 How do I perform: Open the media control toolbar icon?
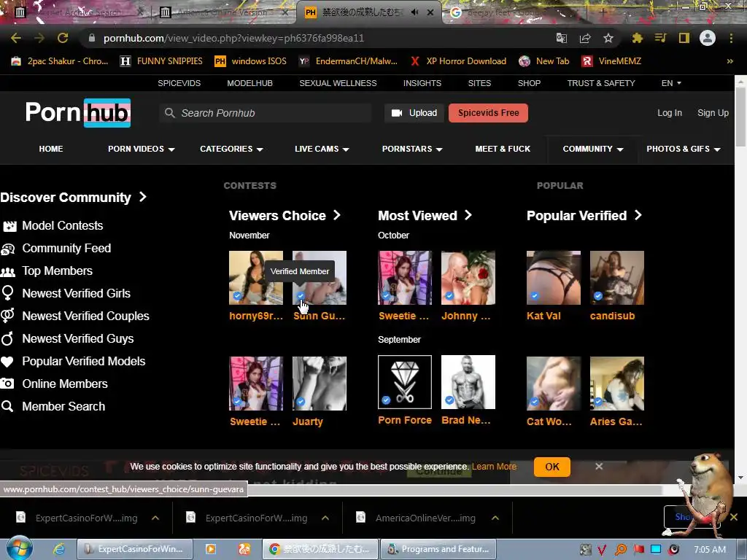tap(660, 38)
